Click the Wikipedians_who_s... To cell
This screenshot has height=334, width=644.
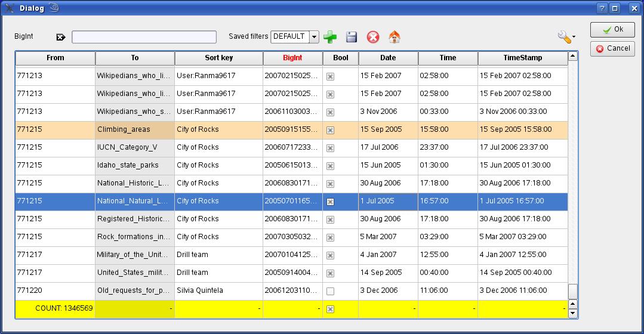pos(135,112)
